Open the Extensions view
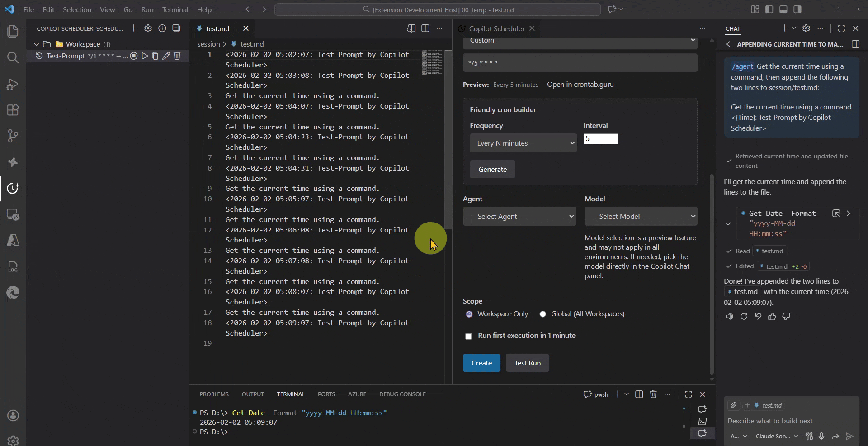The width and height of the screenshot is (868, 446). click(x=13, y=110)
